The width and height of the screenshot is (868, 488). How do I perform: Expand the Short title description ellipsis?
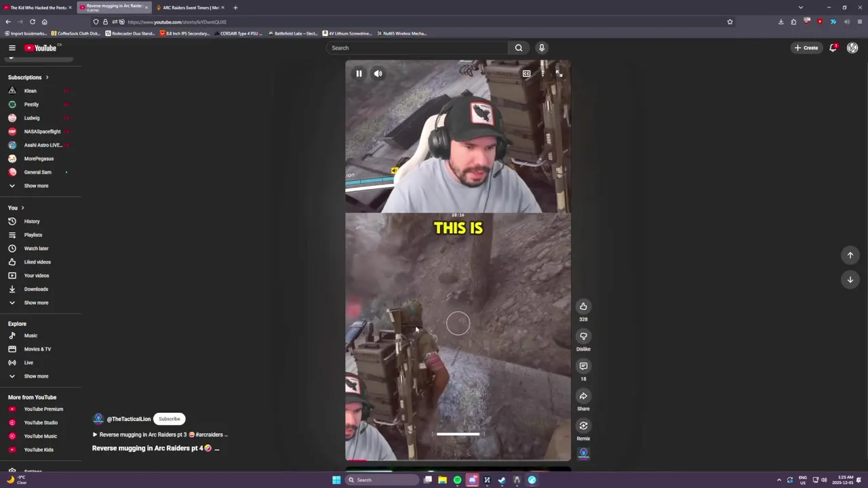[216, 448]
